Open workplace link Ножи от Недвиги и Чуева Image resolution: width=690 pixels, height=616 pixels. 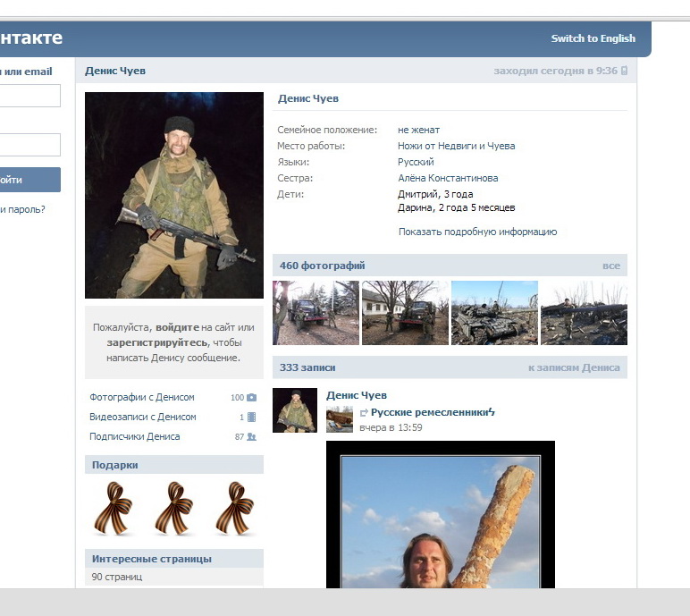tap(457, 146)
